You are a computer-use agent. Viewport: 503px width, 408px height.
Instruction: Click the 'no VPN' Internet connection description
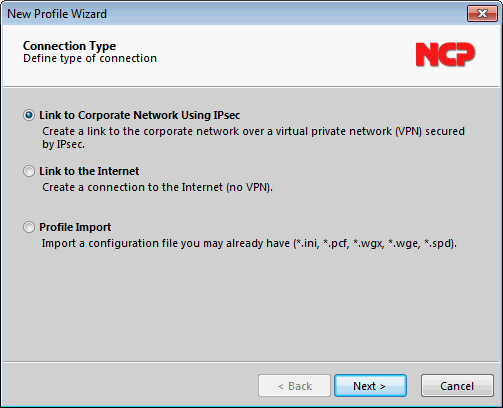tap(157, 187)
